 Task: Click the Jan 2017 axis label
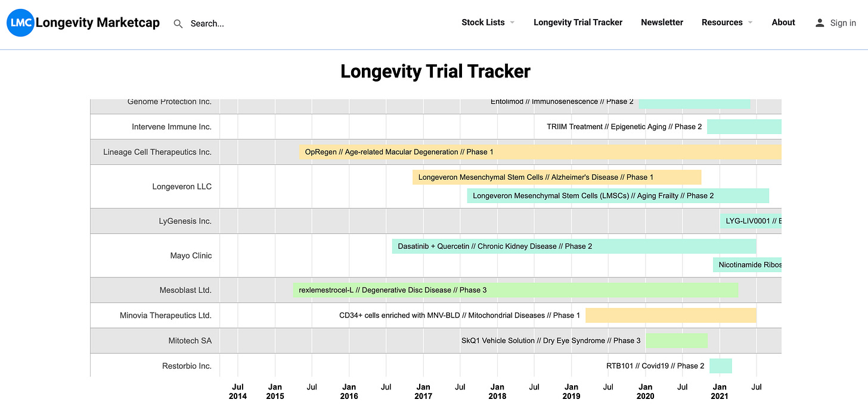click(x=423, y=391)
